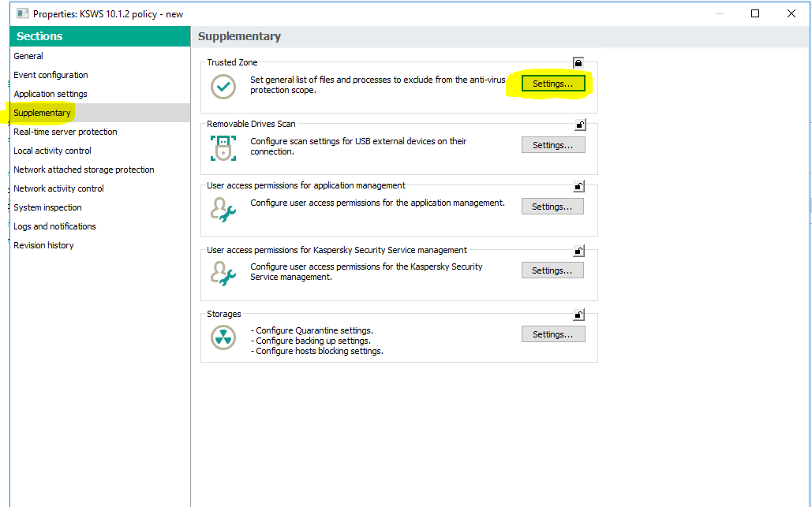Select the Supplementary section

[100, 113]
